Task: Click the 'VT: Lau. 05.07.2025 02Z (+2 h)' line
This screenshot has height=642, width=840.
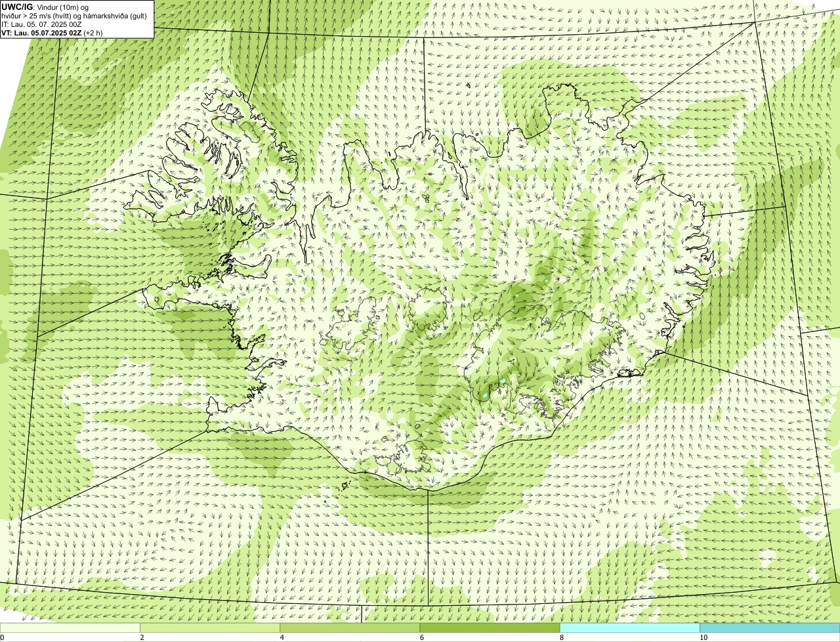Action: tap(52, 33)
